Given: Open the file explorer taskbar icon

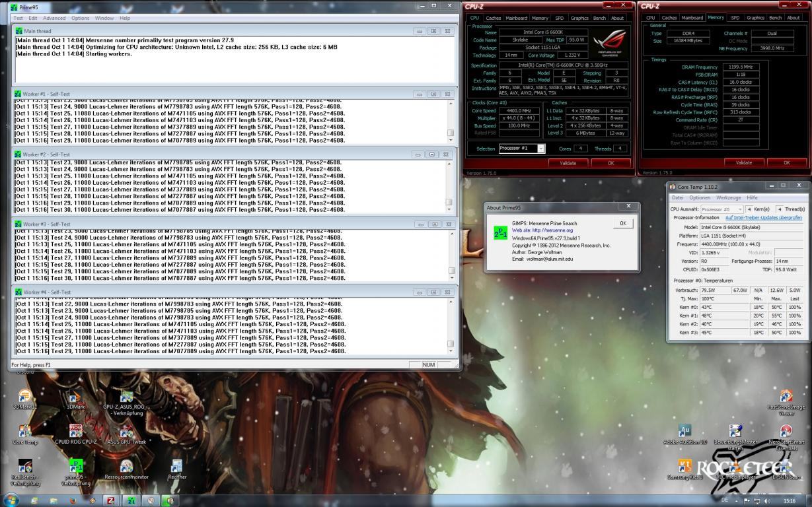Looking at the screenshot, I should pos(54,500).
